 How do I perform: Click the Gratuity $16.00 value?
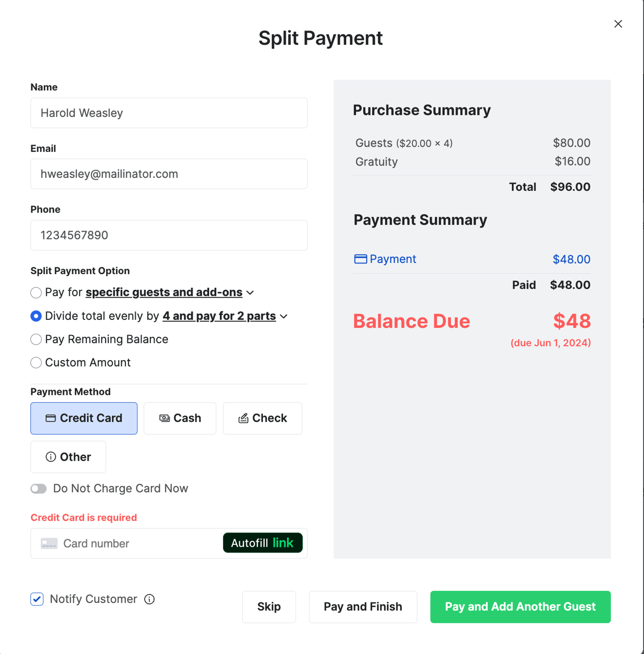(572, 162)
